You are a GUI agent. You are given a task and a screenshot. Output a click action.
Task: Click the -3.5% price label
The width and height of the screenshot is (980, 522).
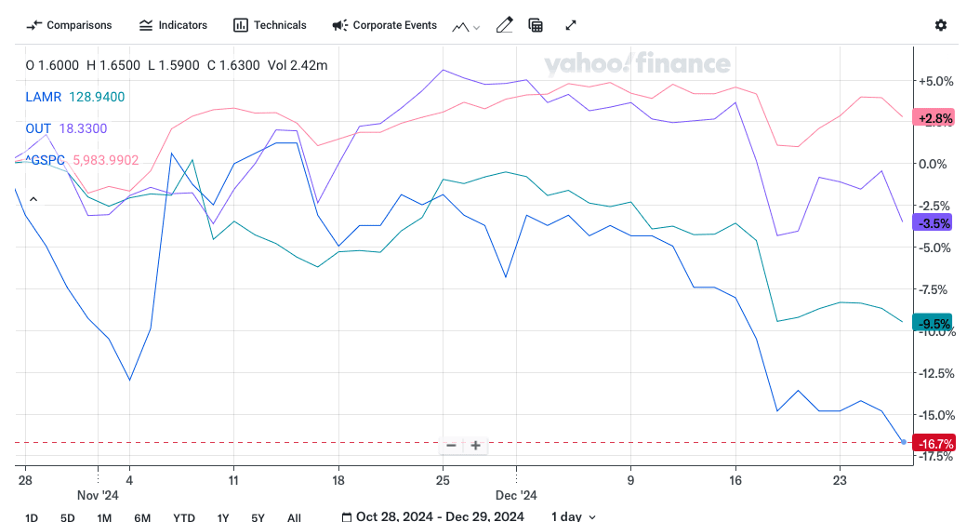pyautogui.click(x=934, y=223)
